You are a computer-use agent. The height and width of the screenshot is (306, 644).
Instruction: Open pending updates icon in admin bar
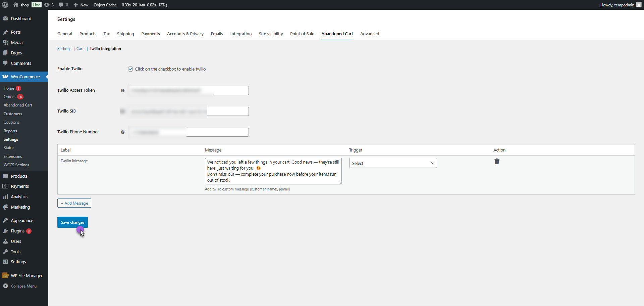click(47, 5)
